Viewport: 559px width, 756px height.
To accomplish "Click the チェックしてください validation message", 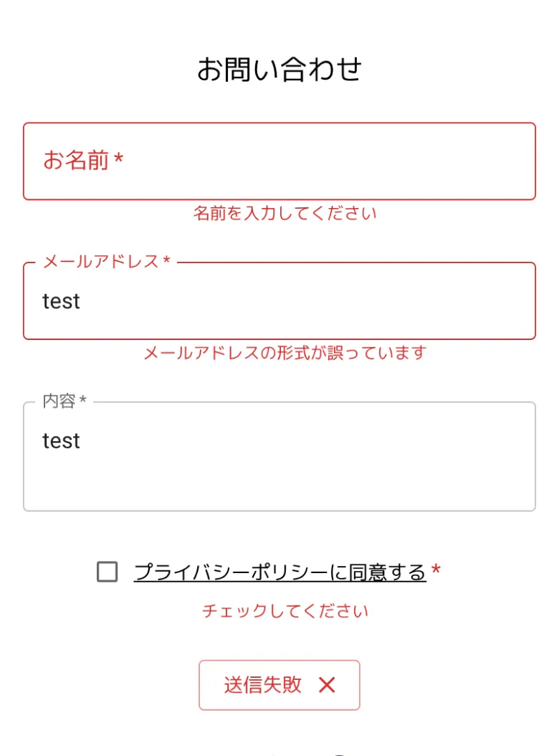I will coord(285,611).
